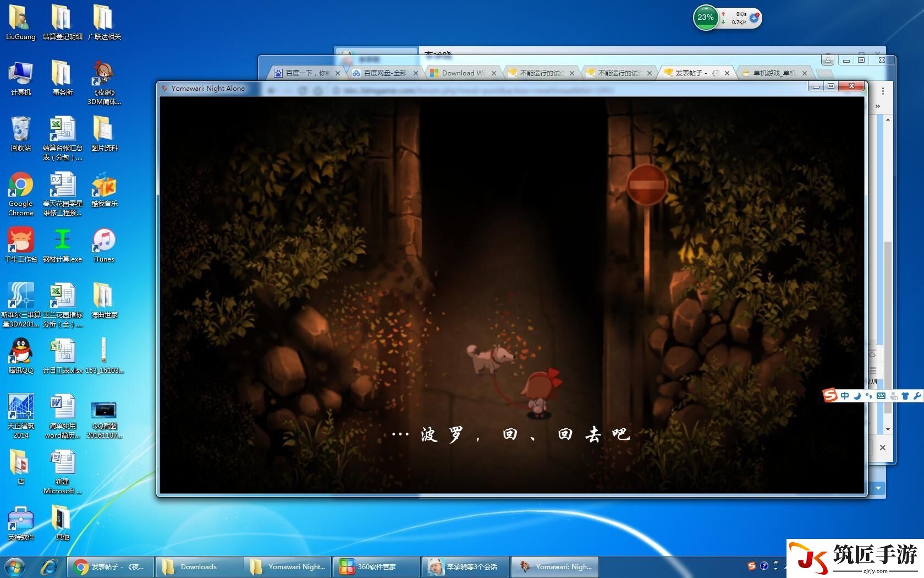Open the 事务所 folder icon
Image resolution: width=924 pixels, height=578 pixels.
tap(62, 78)
